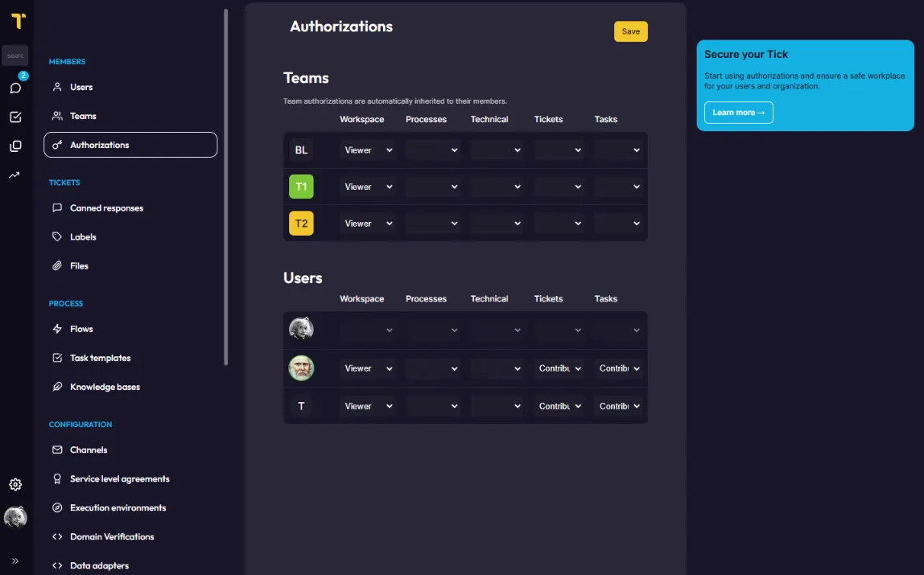Screen dimensions: 924x575
Task: Click the Learn more button
Action: pyautogui.click(x=738, y=113)
